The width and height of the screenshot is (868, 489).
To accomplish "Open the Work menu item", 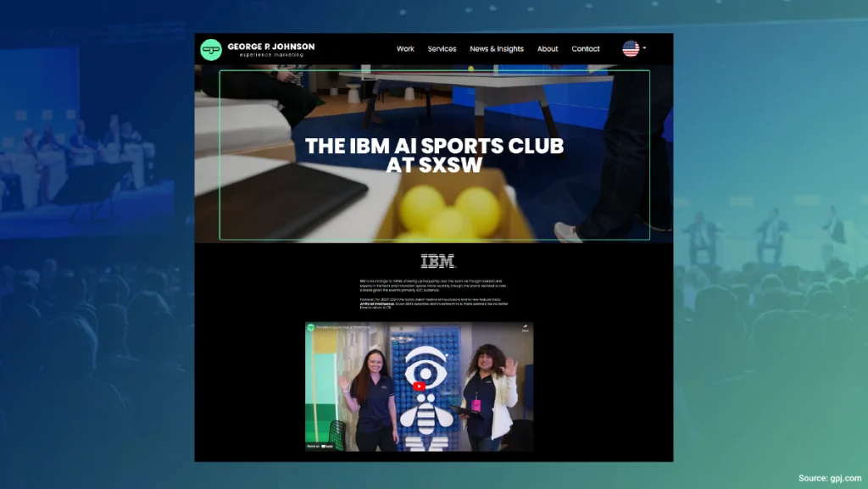I will pos(405,49).
